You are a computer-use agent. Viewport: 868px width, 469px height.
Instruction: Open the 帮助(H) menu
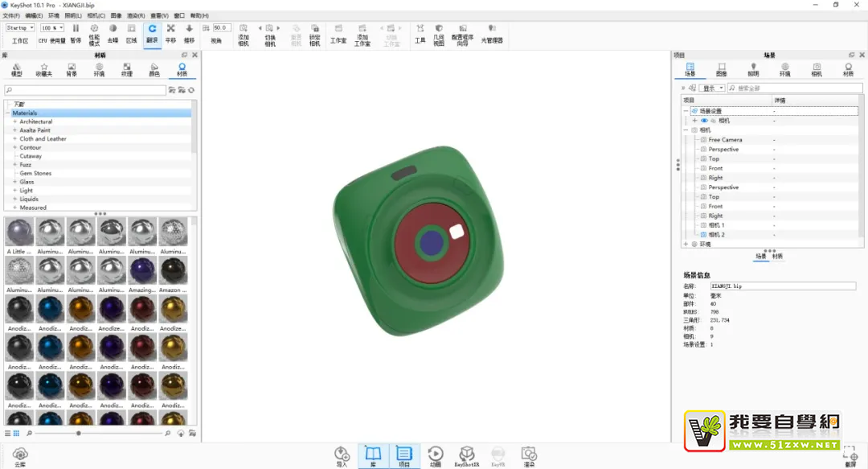click(199, 15)
